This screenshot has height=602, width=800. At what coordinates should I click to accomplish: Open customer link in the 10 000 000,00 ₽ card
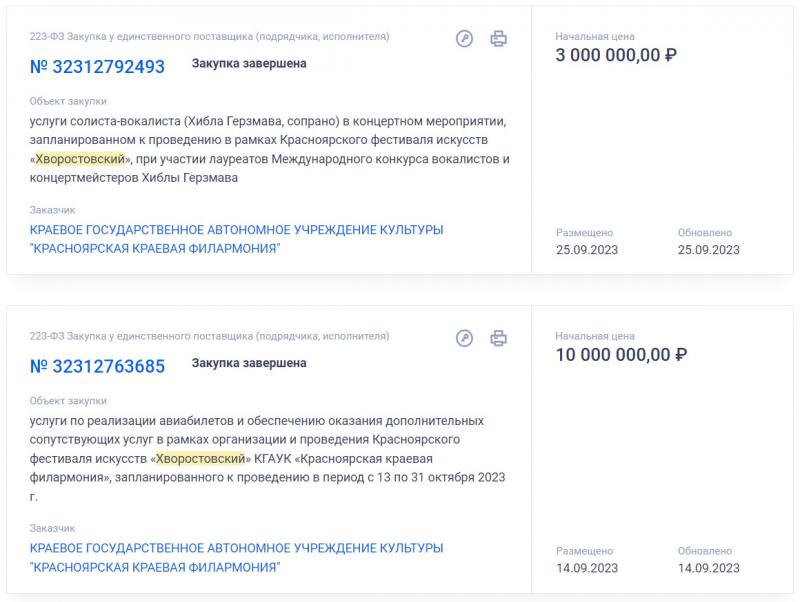pyautogui.click(x=236, y=557)
